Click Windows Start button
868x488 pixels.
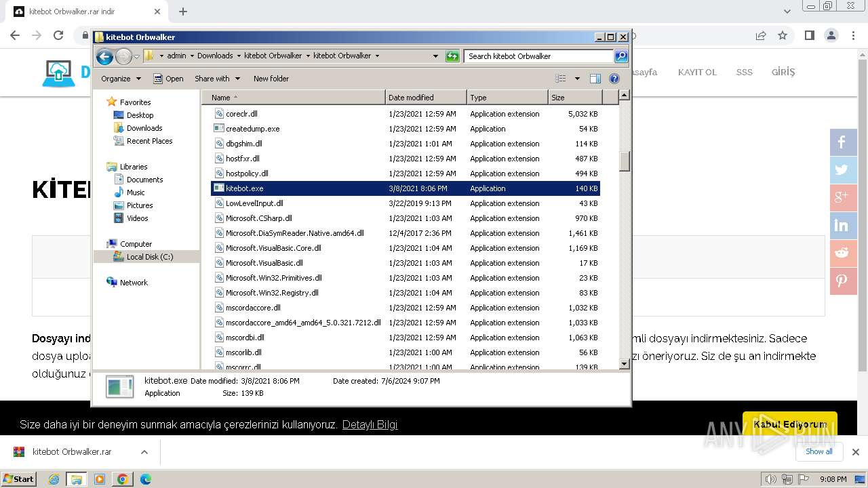click(x=19, y=479)
